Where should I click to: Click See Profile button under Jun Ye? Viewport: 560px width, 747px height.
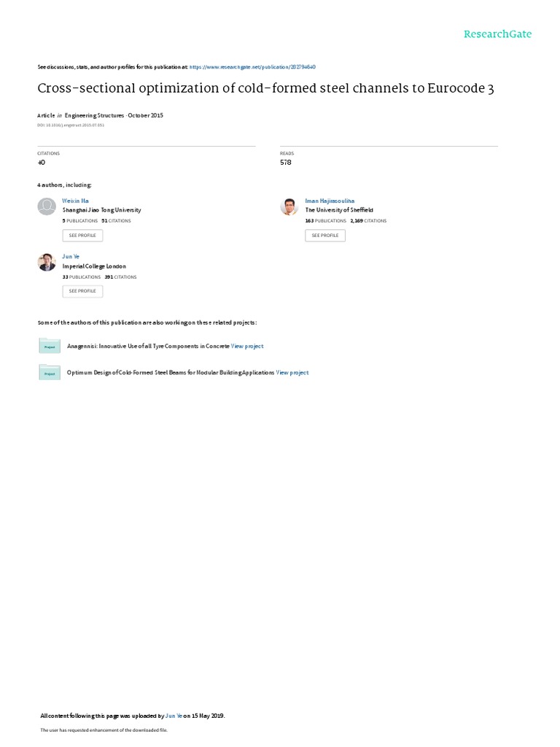82,291
